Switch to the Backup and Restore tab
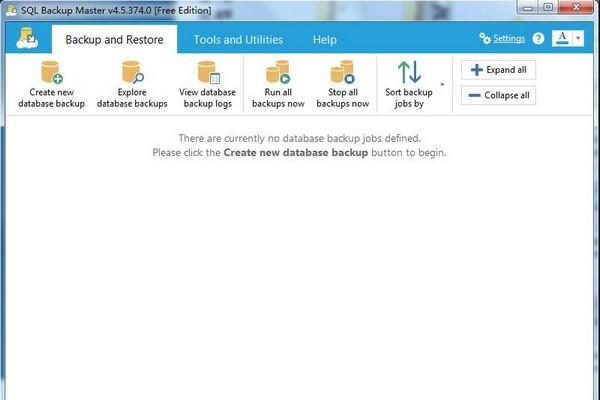 (x=114, y=39)
